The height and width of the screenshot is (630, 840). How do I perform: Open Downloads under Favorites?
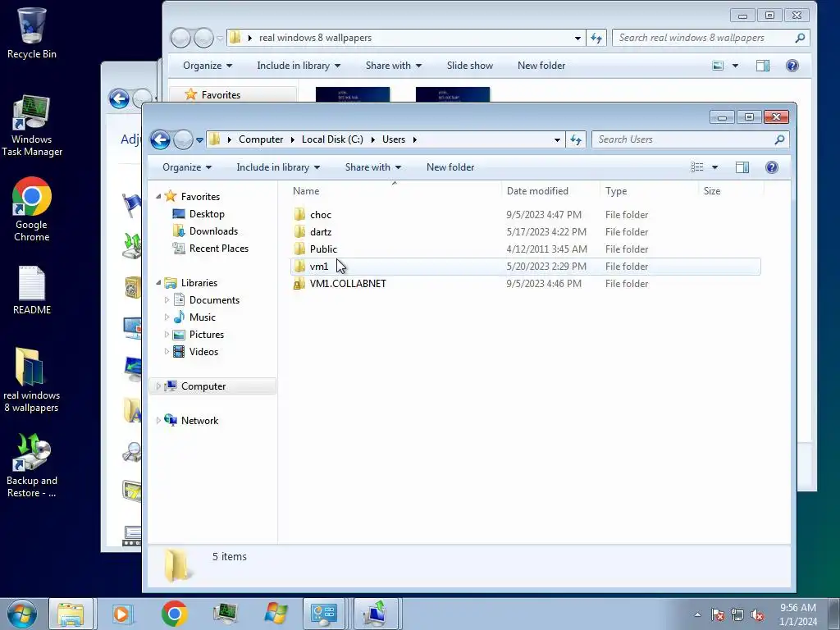pos(213,231)
